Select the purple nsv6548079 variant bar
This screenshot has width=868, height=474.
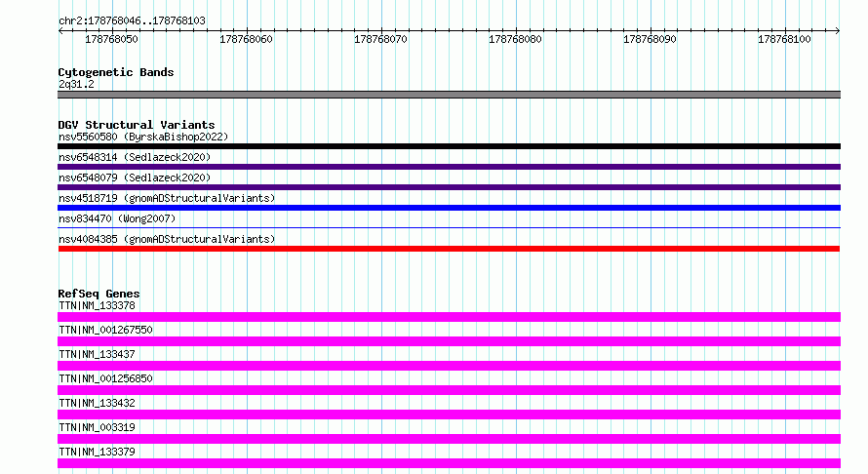pos(449,187)
